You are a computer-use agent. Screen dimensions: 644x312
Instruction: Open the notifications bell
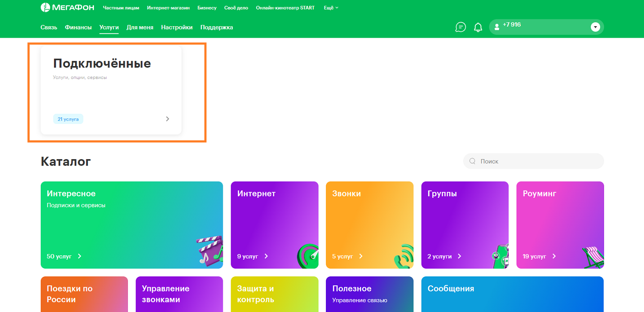478,27
